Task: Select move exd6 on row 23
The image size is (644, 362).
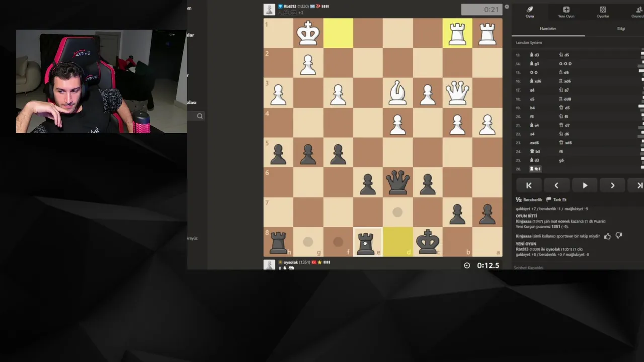Action: pyautogui.click(x=534, y=143)
